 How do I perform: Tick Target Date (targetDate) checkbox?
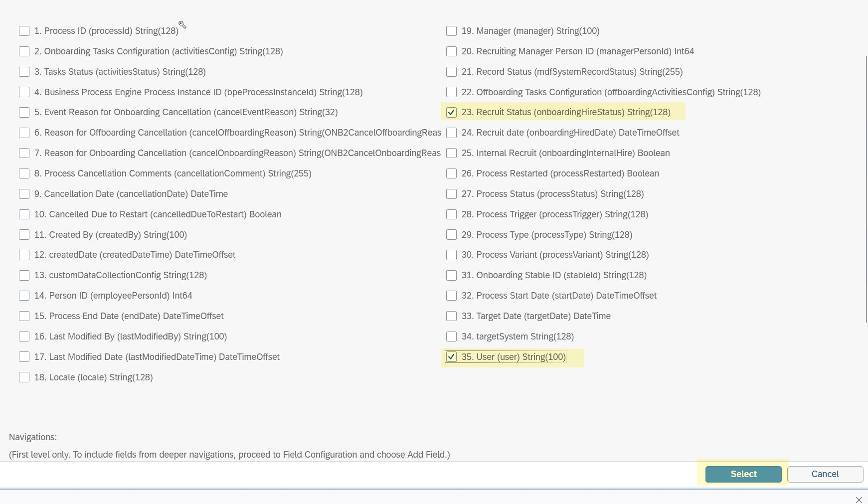pos(451,316)
